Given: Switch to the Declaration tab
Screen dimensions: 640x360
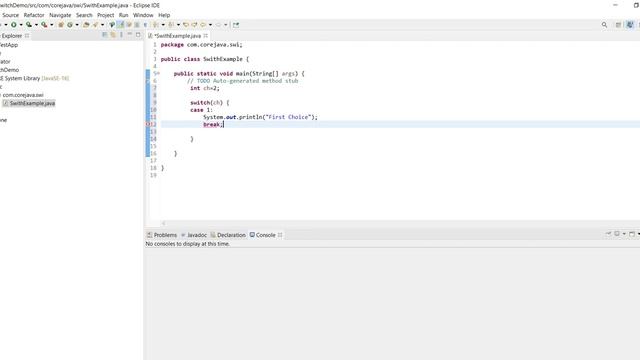Looking at the screenshot, I should (x=228, y=235).
